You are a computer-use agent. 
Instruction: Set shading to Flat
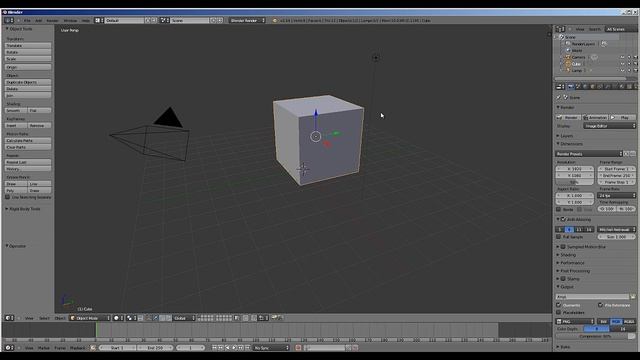[40, 110]
